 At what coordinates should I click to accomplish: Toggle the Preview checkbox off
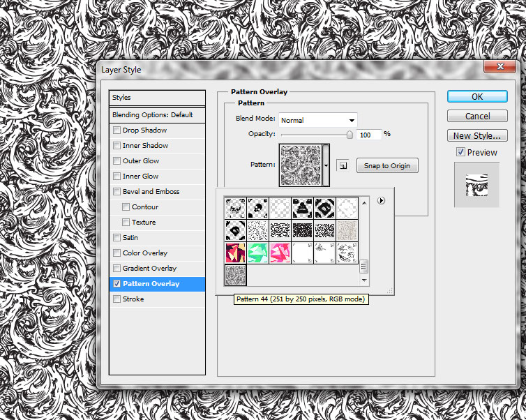click(460, 152)
